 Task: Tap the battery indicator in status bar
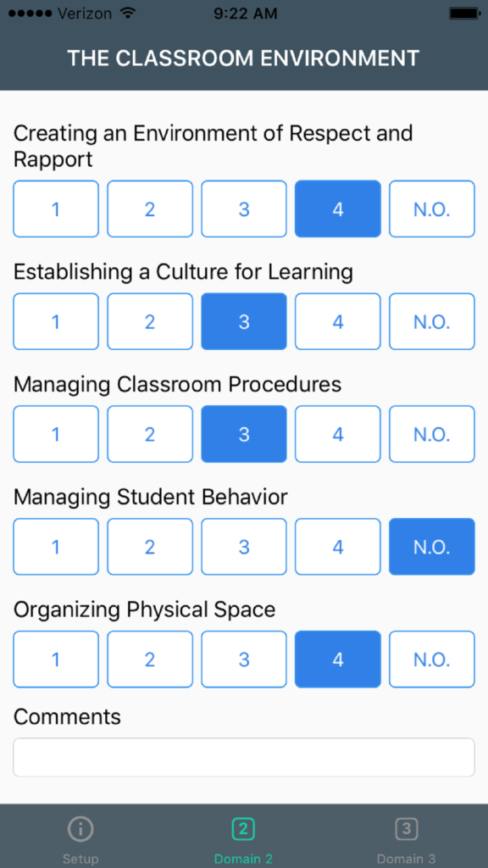tap(463, 13)
